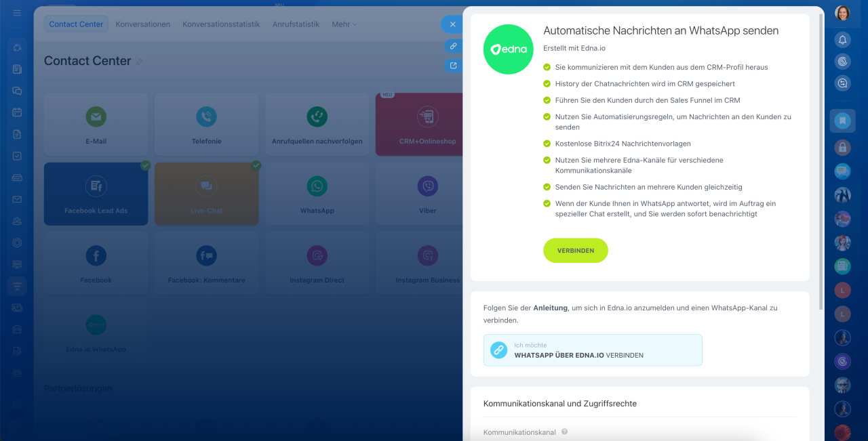Image resolution: width=868 pixels, height=441 pixels.
Task: Click the help icon next to Kommunikationskanal
Action: (x=564, y=432)
